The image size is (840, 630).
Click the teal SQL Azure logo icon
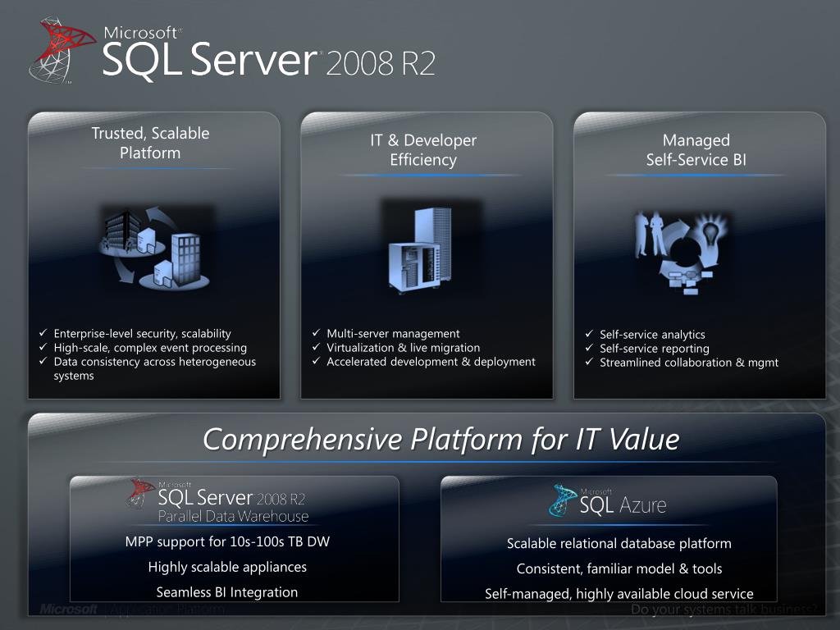tap(563, 500)
